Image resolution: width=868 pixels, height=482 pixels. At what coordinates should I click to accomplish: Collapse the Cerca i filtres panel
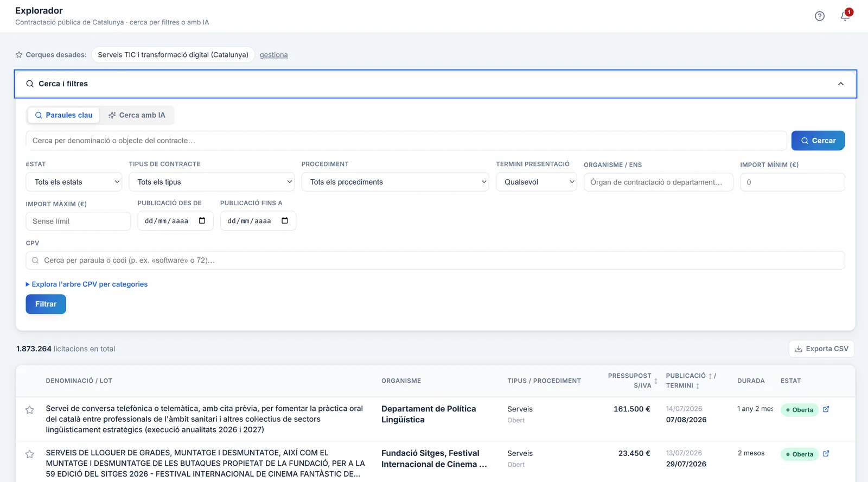click(x=841, y=84)
